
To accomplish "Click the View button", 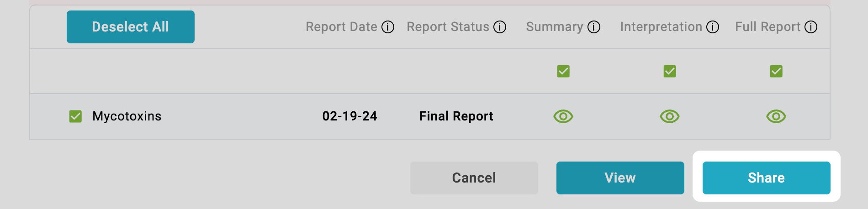I will tap(620, 178).
